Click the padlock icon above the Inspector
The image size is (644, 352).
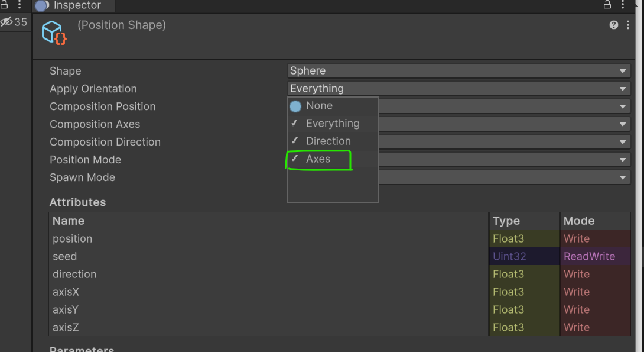[x=607, y=5]
